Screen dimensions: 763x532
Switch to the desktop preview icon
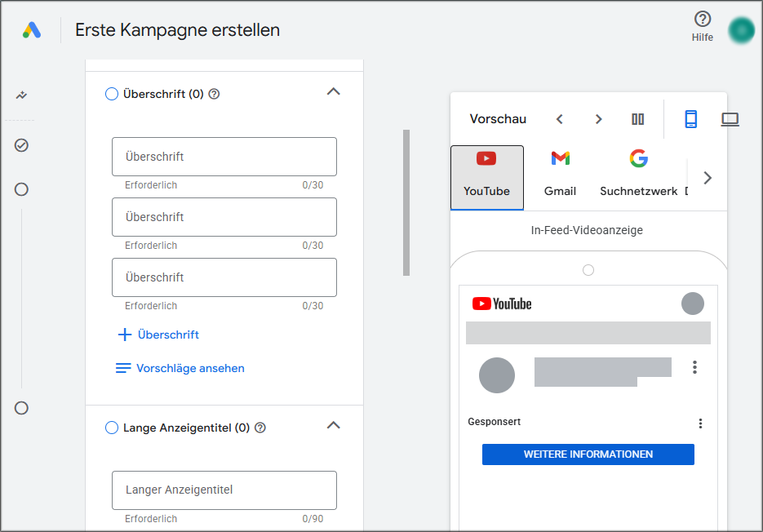click(730, 119)
